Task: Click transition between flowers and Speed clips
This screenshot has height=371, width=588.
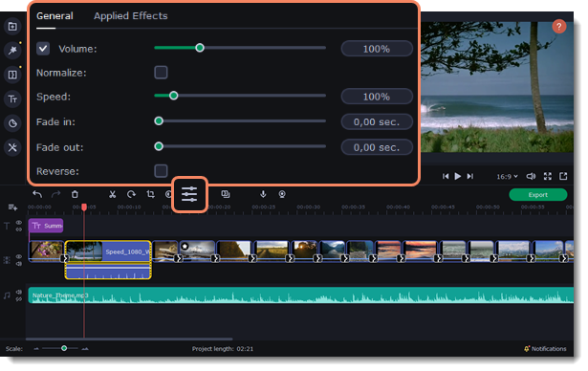Action: coord(65,258)
